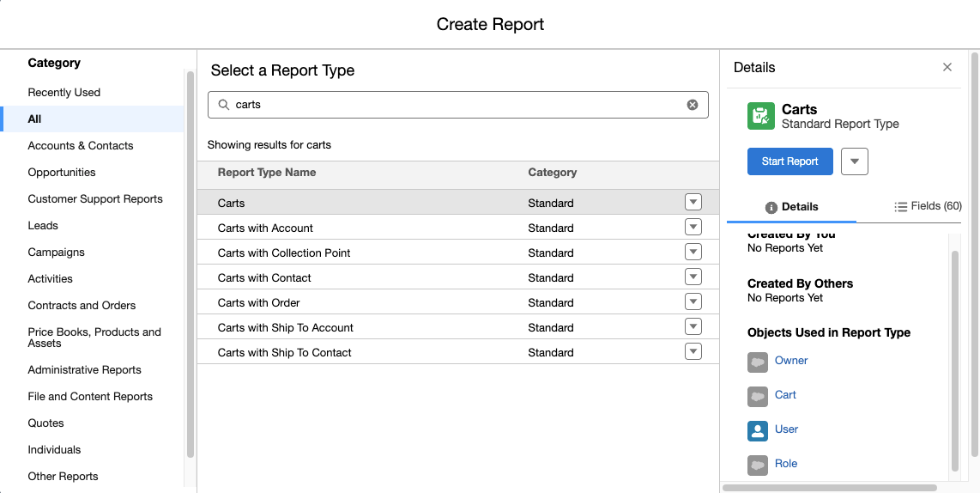Select the Leads category
Screen dimensions: 980x493
tap(43, 225)
